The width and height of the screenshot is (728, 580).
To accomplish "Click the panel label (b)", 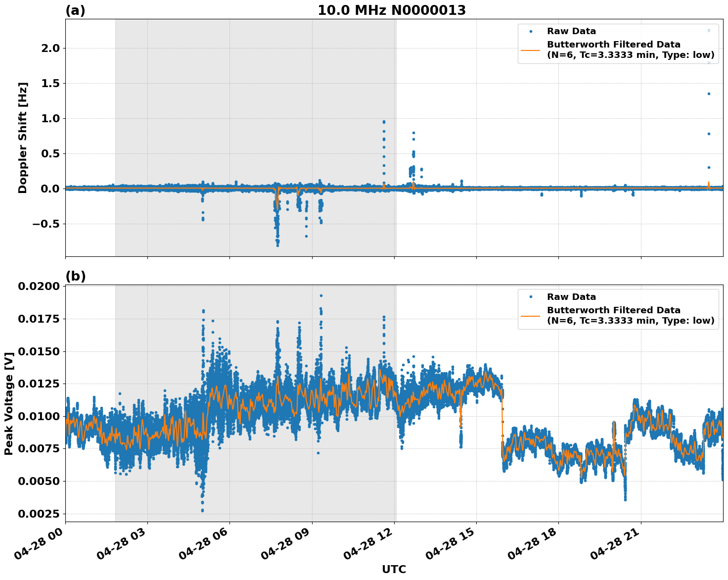I will click(x=76, y=276).
